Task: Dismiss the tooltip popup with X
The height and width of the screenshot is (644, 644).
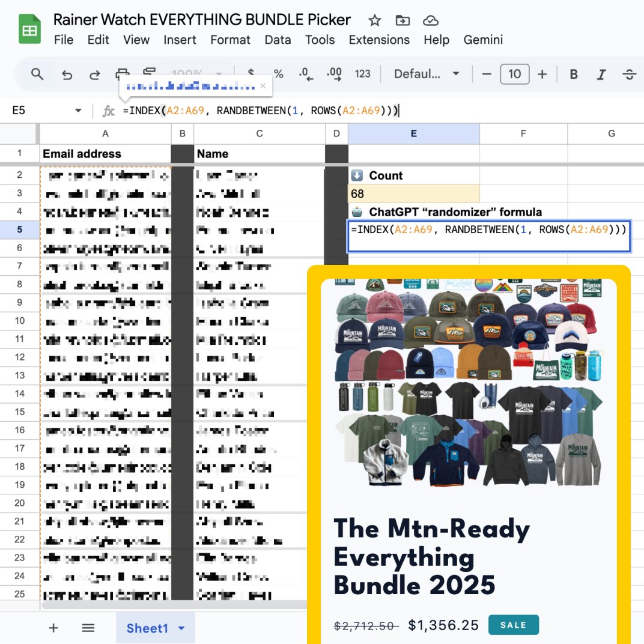Action: [x=263, y=86]
